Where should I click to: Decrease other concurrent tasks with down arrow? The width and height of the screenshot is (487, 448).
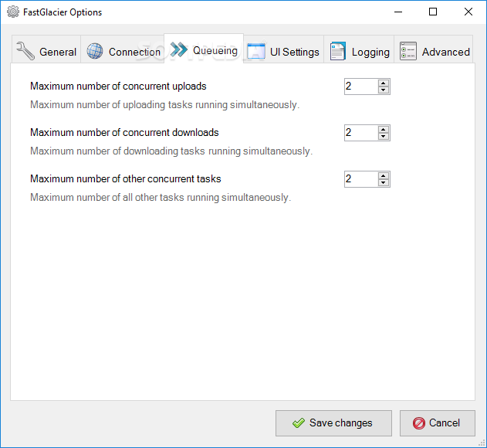(x=384, y=183)
